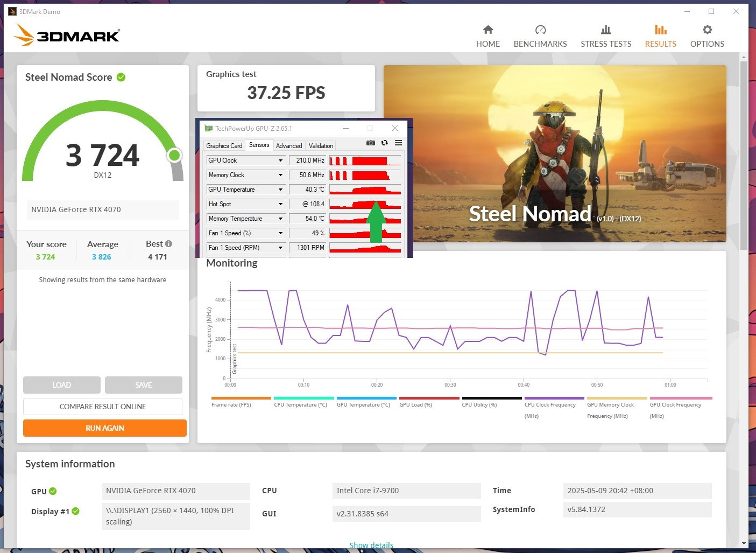Click GPU-Z screenshot camera icon
756x553 pixels.
click(x=371, y=143)
